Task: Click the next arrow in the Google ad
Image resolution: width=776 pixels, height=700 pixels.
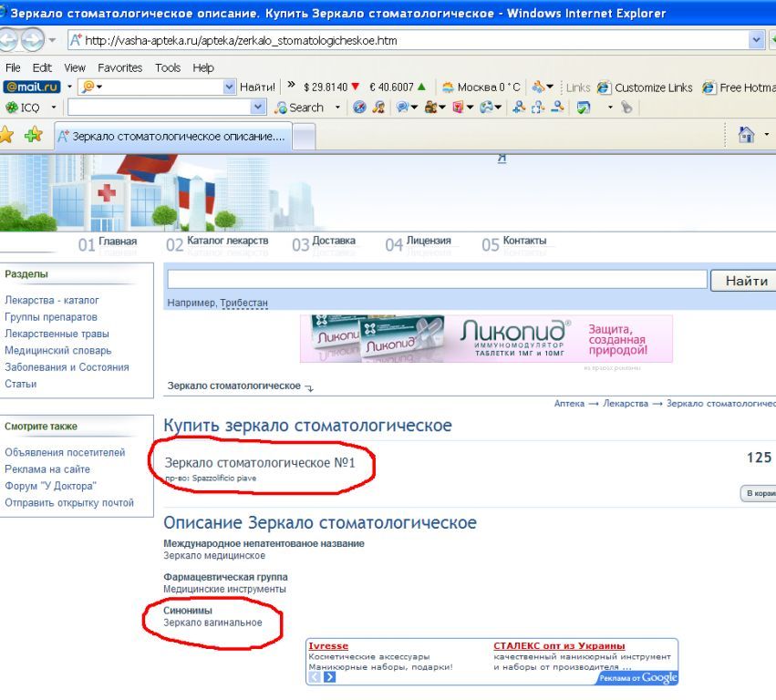Action: click(x=330, y=677)
